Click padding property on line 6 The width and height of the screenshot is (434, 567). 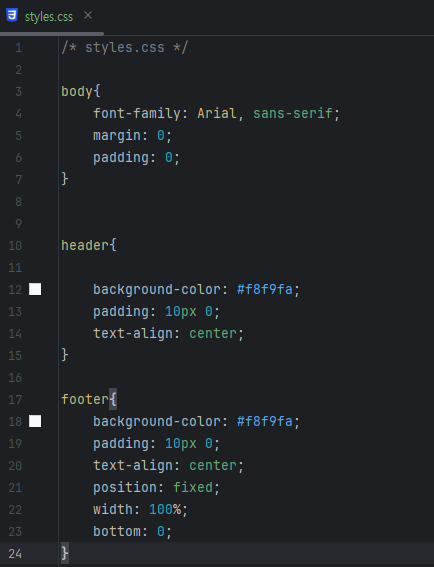(x=121, y=158)
